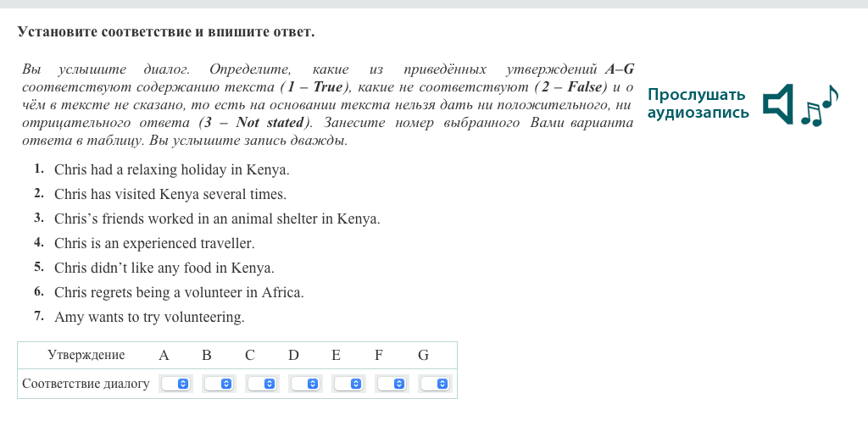Click the heading 'Установите соответствие и впишите ответ'
This screenshot has height=437, width=868.
[x=165, y=32]
